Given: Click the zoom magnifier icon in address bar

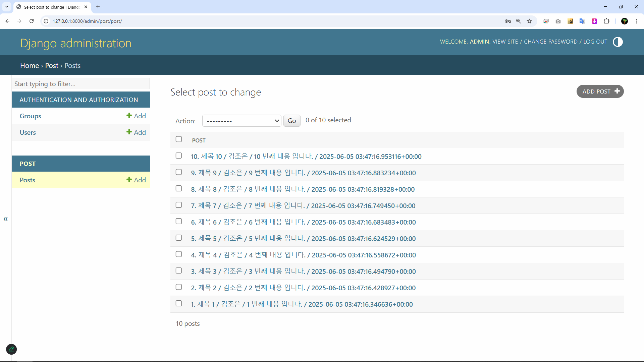Looking at the screenshot, I should 519,21.
